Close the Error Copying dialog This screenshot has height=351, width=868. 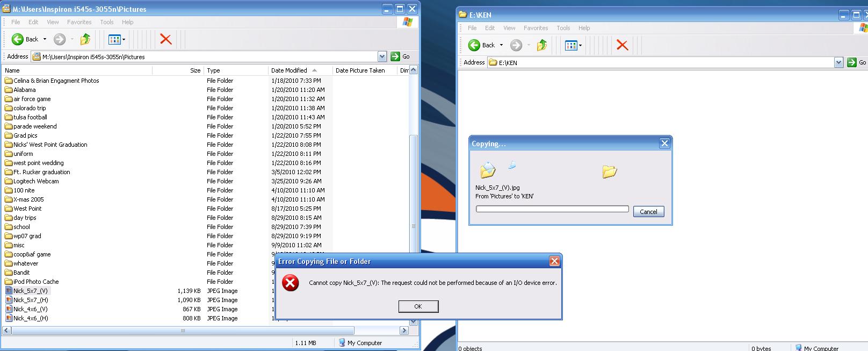(x=555, y=261)
